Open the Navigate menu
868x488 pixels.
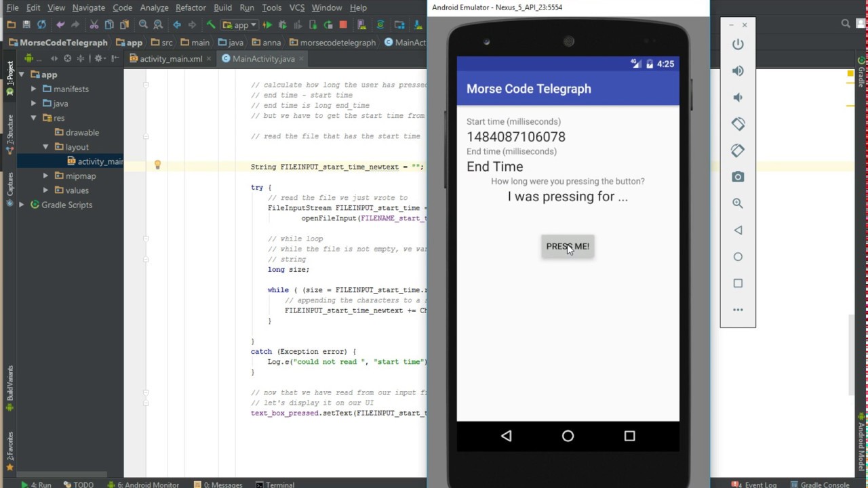[x=89, y=7]
